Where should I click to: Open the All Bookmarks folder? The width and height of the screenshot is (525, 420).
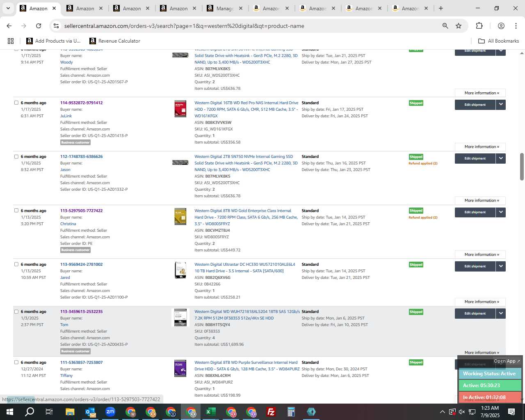click(x=499, y=41)
